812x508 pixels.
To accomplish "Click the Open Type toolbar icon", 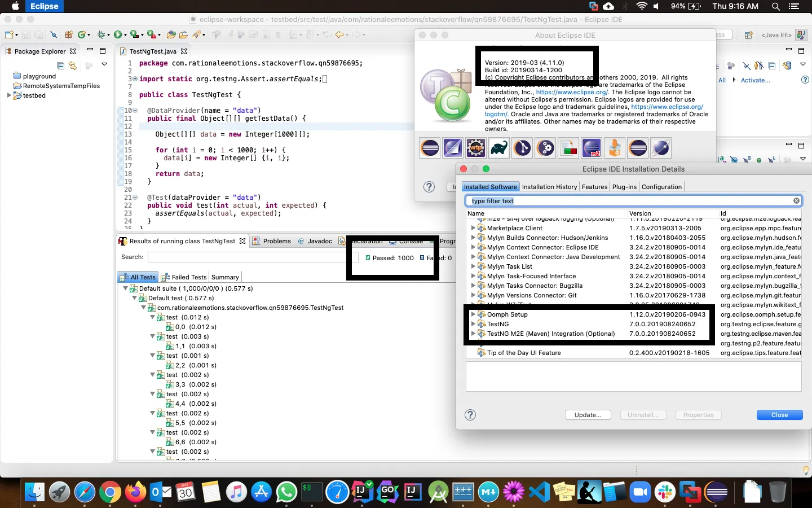I will (171, 34).
